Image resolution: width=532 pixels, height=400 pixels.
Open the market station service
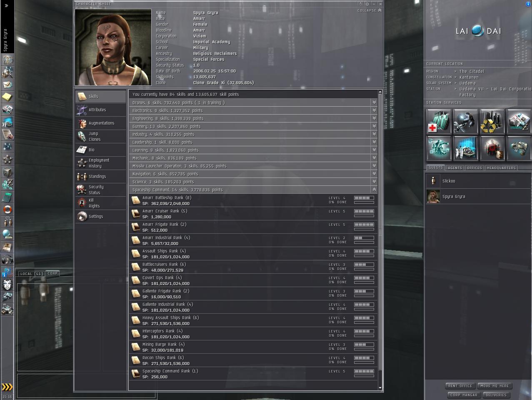(519, 121)
